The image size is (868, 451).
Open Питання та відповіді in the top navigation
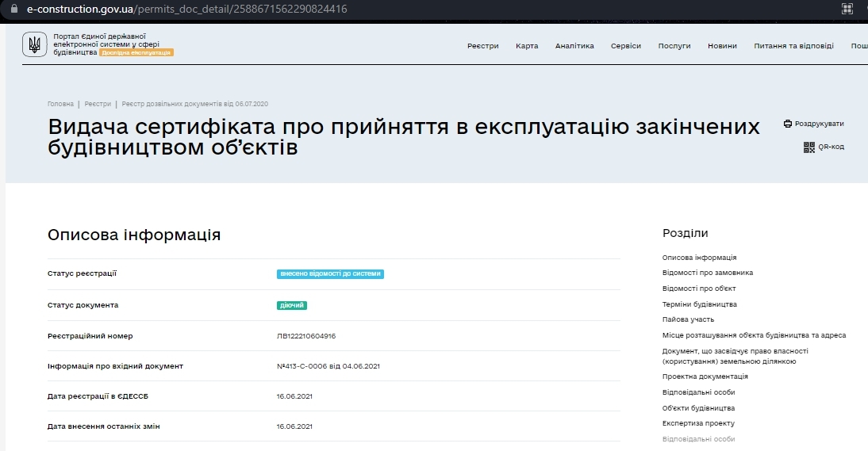pyautogui.click(x=794, y=46)
